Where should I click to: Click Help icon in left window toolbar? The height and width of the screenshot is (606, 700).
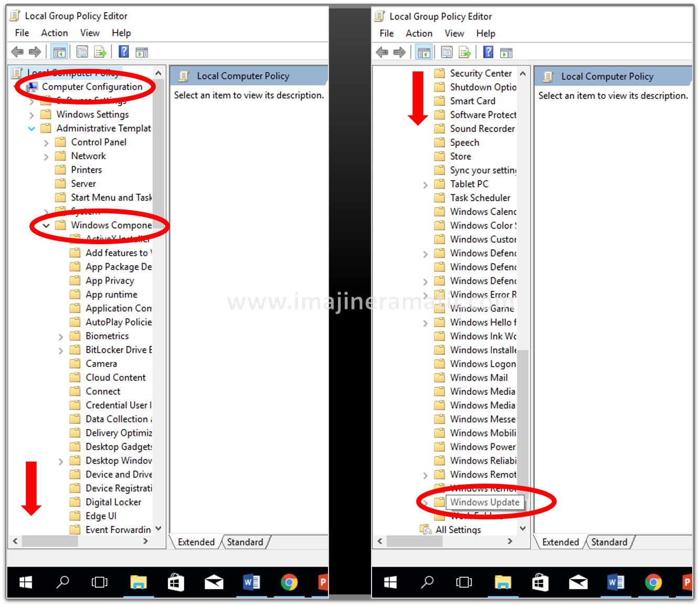pyautogui.click(x=124, y=51)
